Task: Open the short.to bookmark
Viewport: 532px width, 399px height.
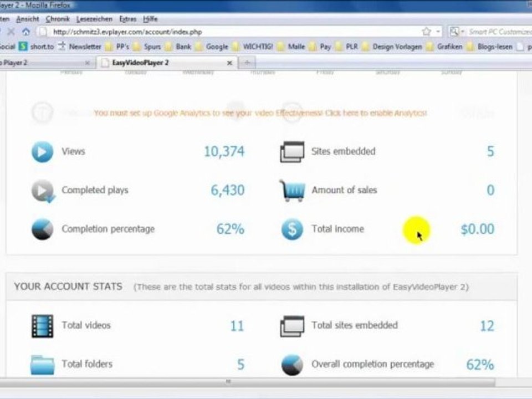Action: tap(37, 47)
